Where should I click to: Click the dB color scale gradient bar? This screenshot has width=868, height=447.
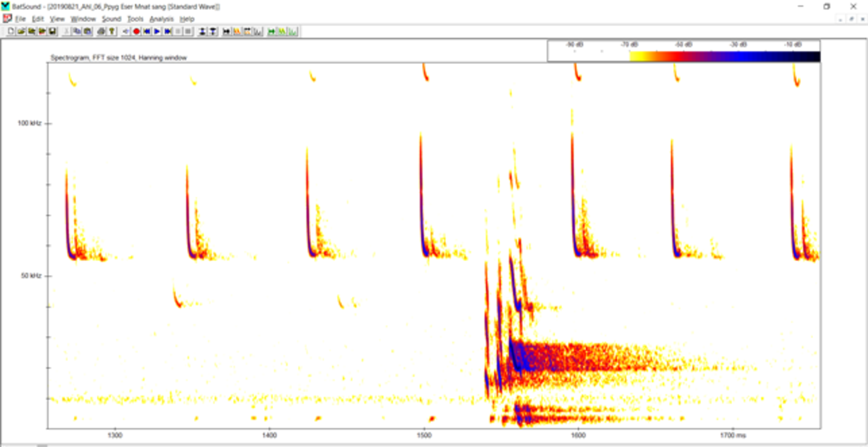coord(724,56)
